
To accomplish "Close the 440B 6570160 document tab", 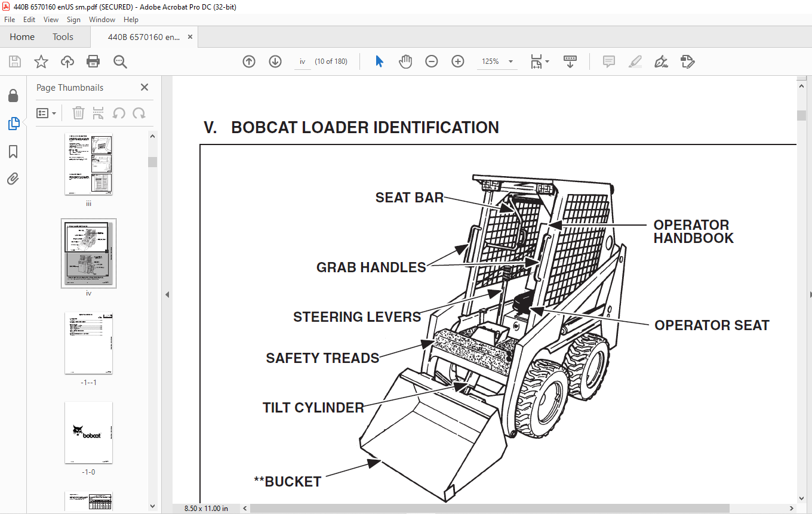I will pyautogui.click(x=190, y=37).
